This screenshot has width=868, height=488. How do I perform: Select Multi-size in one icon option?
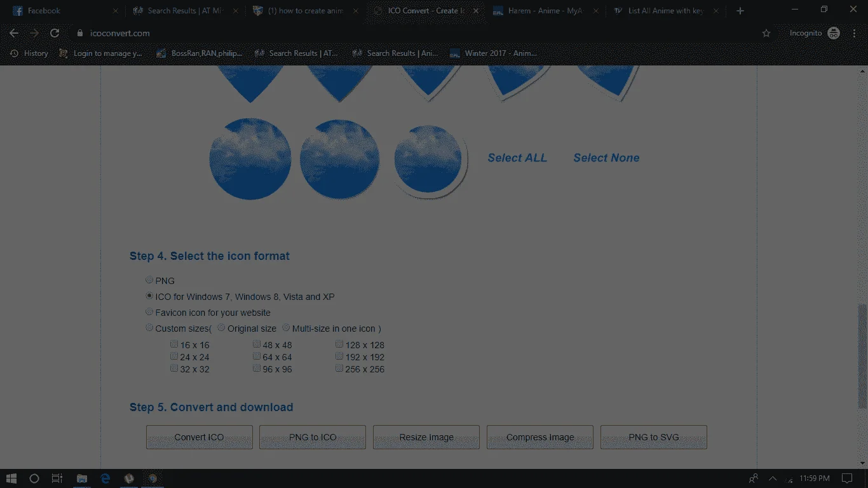(286, 328)
